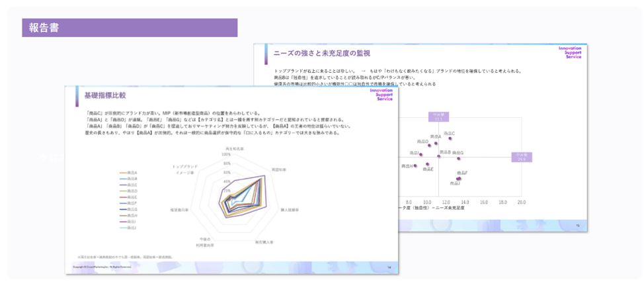Click the Innovation Support Service logo on back slide
Viewport: 644px width, 282px height.
point(569,52)
